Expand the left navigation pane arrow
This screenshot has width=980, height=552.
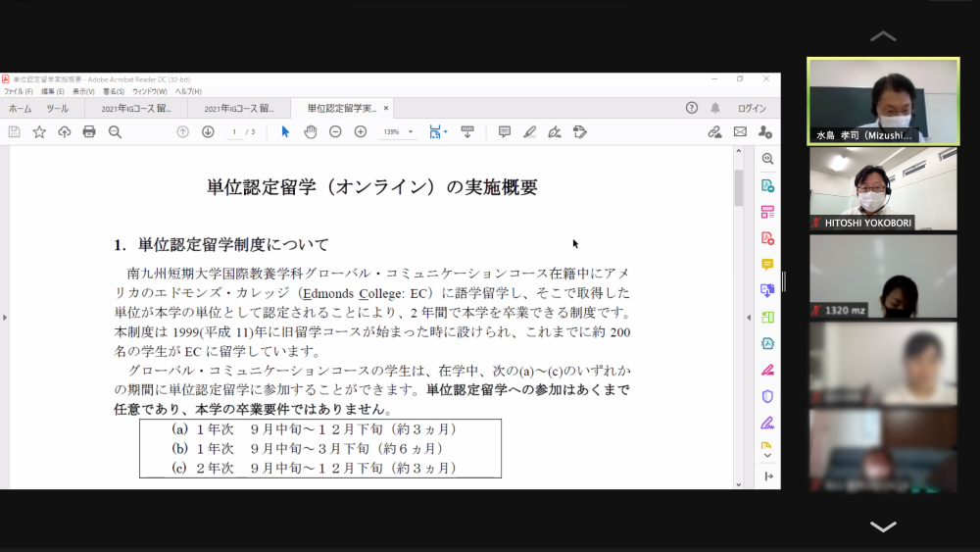click(x=5, y=318)
